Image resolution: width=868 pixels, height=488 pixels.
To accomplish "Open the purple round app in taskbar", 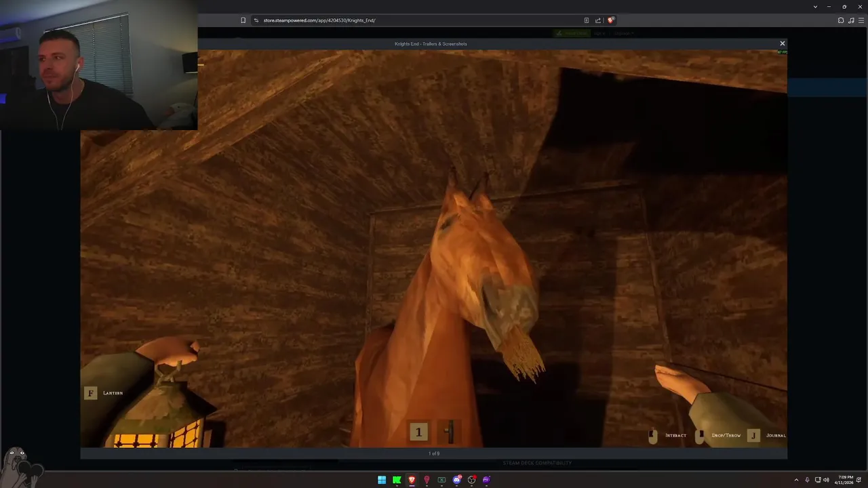I will click(486, 480).
